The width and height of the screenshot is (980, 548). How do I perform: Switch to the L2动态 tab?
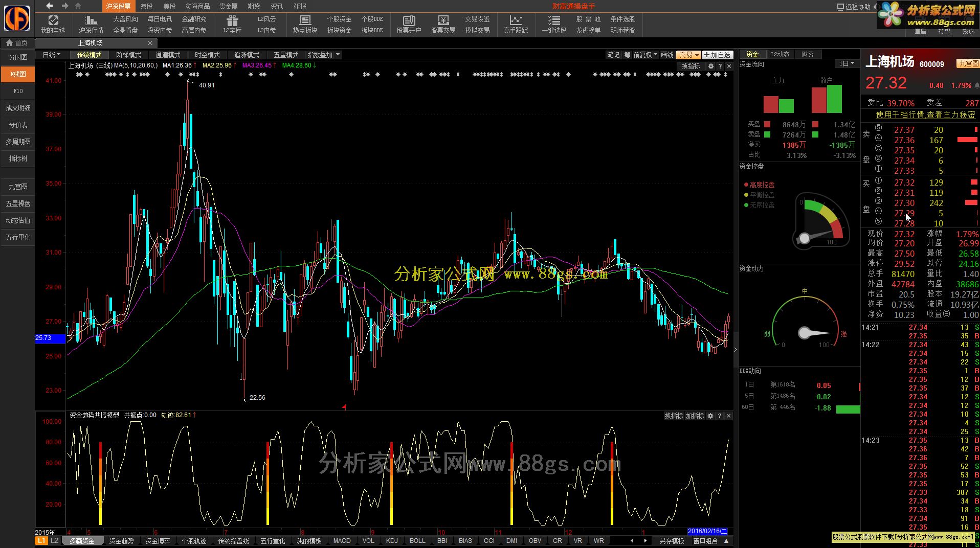(x=780, y=54)
